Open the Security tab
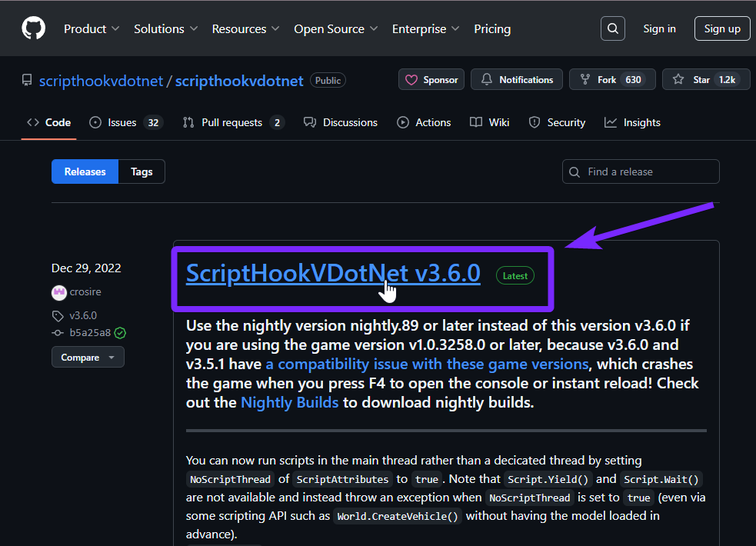 tap(557, 122)
